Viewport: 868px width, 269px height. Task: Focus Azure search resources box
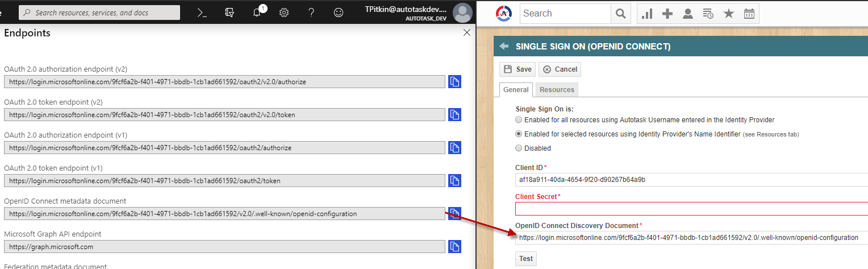99,13
